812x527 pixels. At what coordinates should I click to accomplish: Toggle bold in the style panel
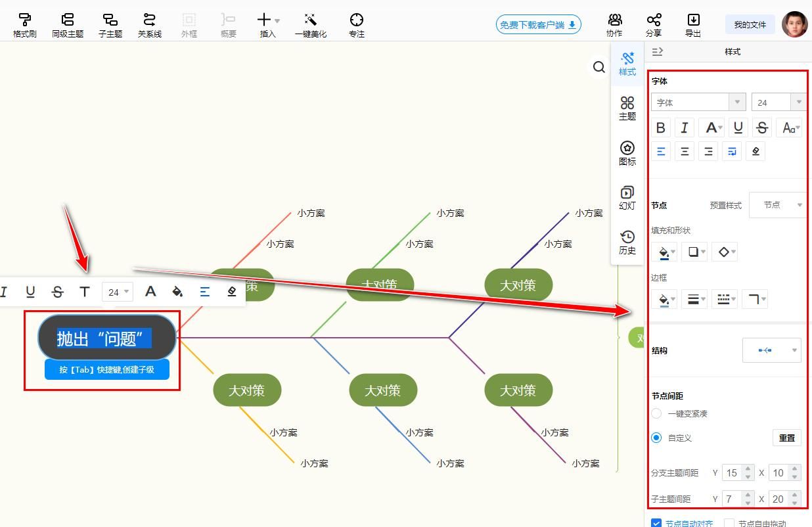[x=661, y=127]
